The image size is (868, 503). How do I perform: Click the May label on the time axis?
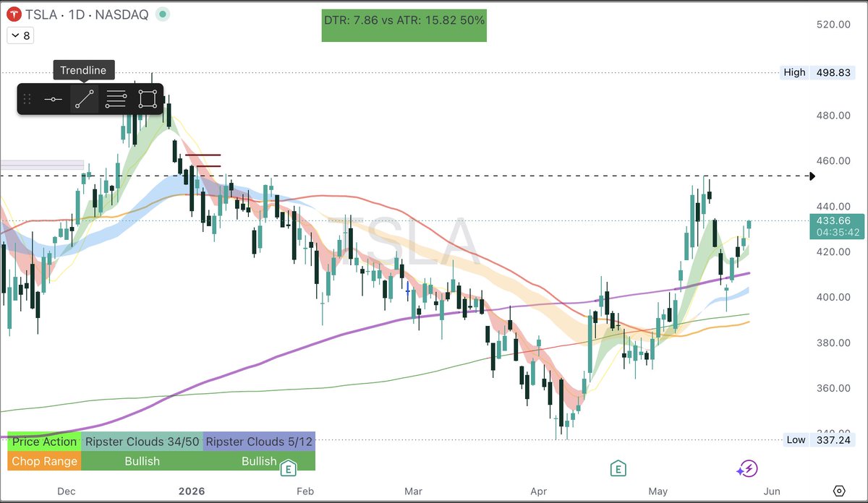coord(658,491)
